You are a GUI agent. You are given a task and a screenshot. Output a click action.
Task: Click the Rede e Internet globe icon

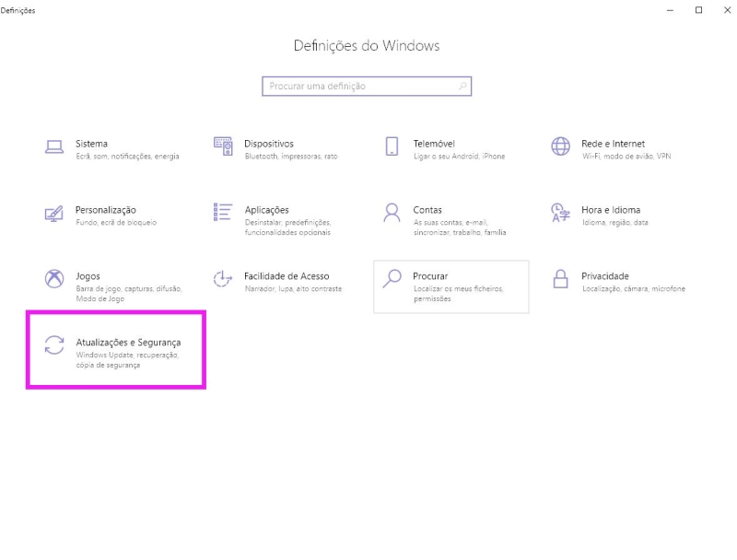pyautogui.click(x=560, y=147)
